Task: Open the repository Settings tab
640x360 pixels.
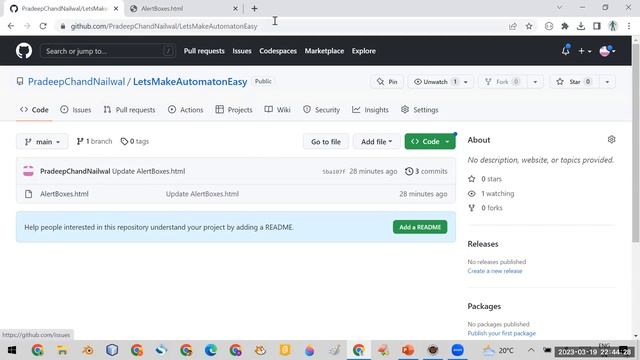Action: (x=420, y=110)
